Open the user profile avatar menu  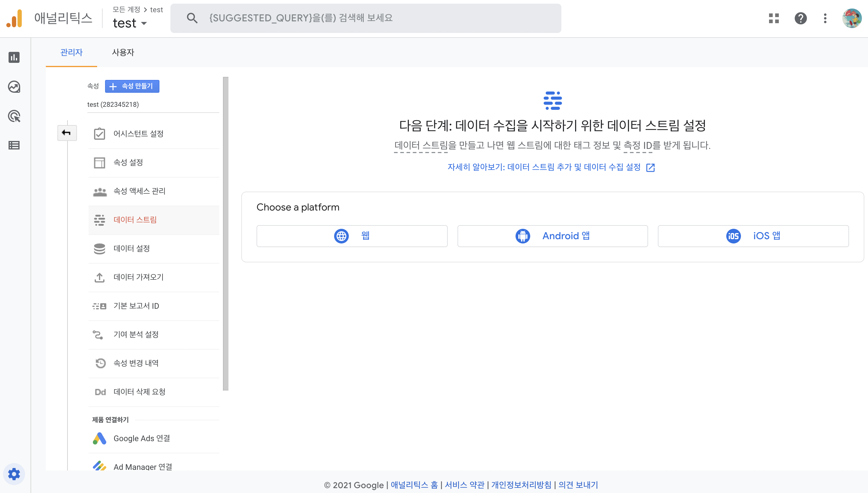tap(852, 18)
